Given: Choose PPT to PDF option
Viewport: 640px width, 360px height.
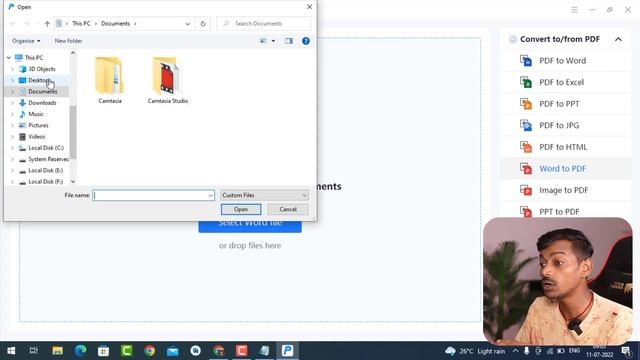Looking at the screenshot, I should click(559, 212).
